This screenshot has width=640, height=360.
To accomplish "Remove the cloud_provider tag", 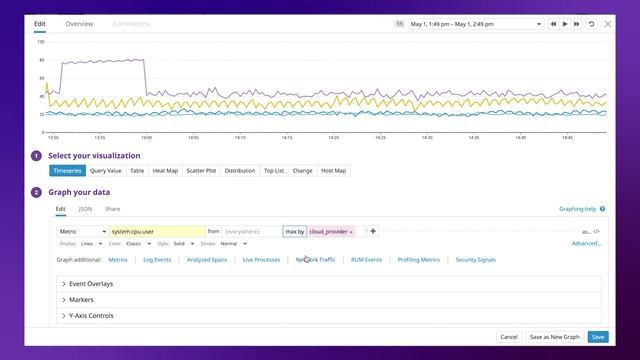I will [x=351, y=232].
